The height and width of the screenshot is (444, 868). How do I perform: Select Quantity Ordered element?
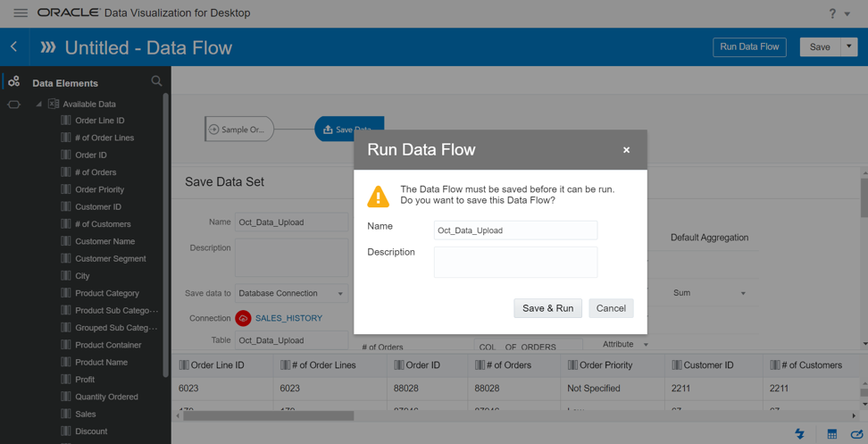107,397
